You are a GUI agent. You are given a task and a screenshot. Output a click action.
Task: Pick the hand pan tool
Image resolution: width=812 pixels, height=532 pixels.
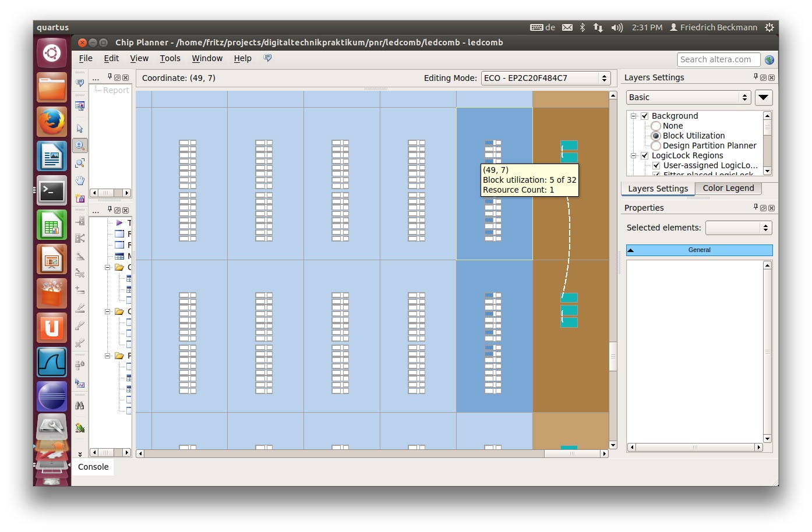[x=80, y=180]
